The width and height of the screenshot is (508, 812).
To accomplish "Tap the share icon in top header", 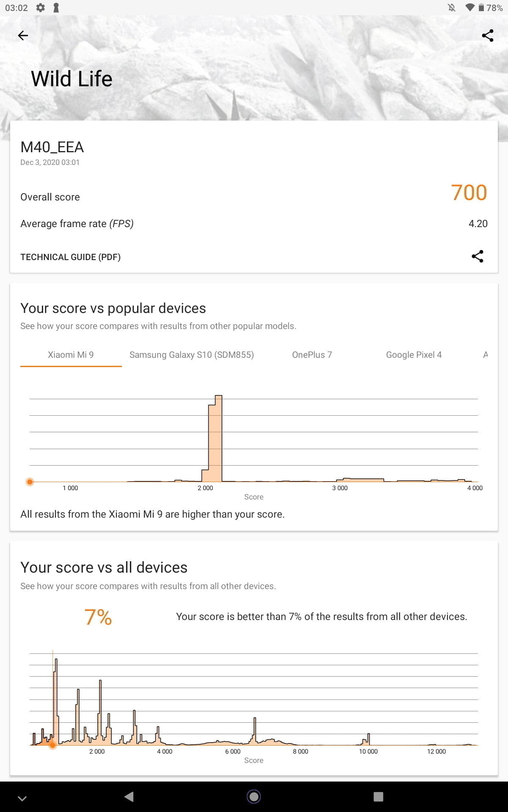I will point(488,36).
